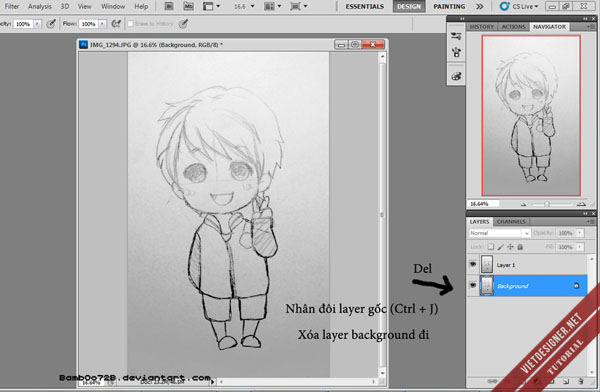Collapse the Navigator panel group to icons
600x392 pixels.
(586, 18)
